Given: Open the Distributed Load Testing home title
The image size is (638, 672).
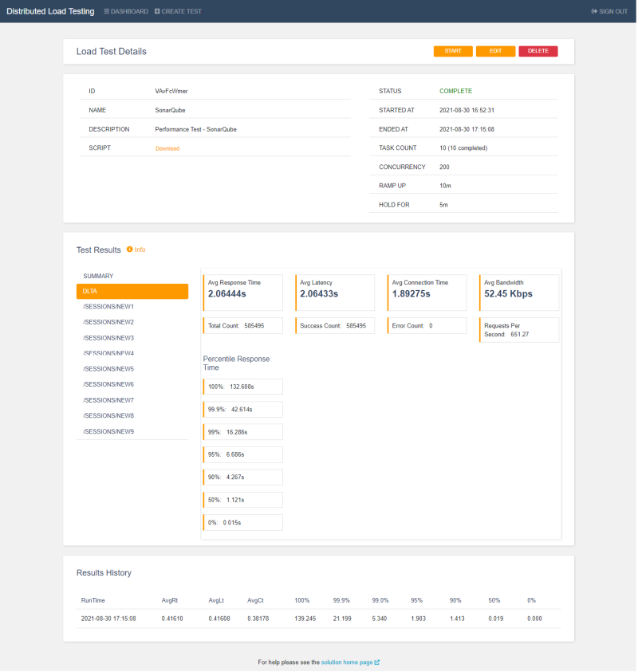Looking at the screenshot, I should pyautogui.click(x=50, y=12).
